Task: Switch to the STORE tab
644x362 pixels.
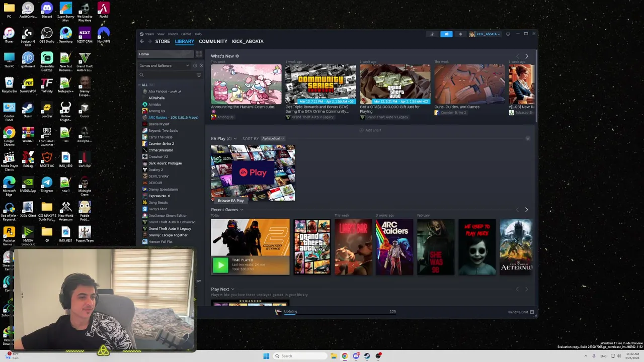Action: click(163, 41)
